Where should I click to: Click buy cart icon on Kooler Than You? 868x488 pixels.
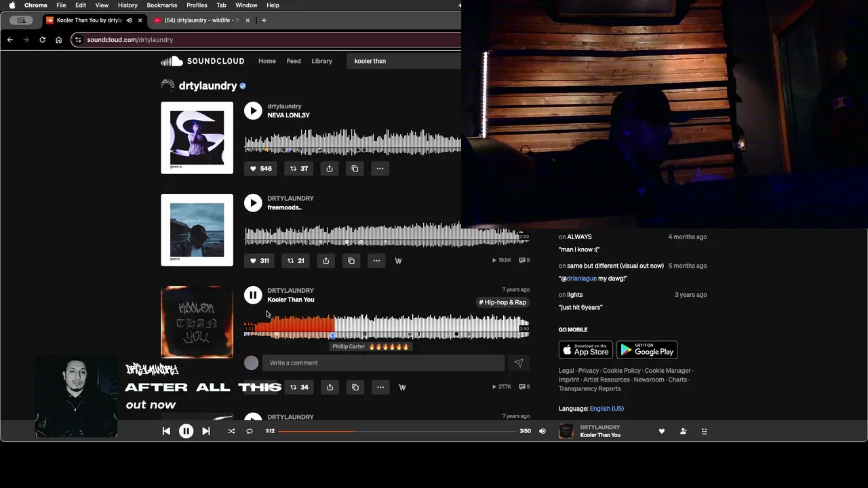coord(402,387)
